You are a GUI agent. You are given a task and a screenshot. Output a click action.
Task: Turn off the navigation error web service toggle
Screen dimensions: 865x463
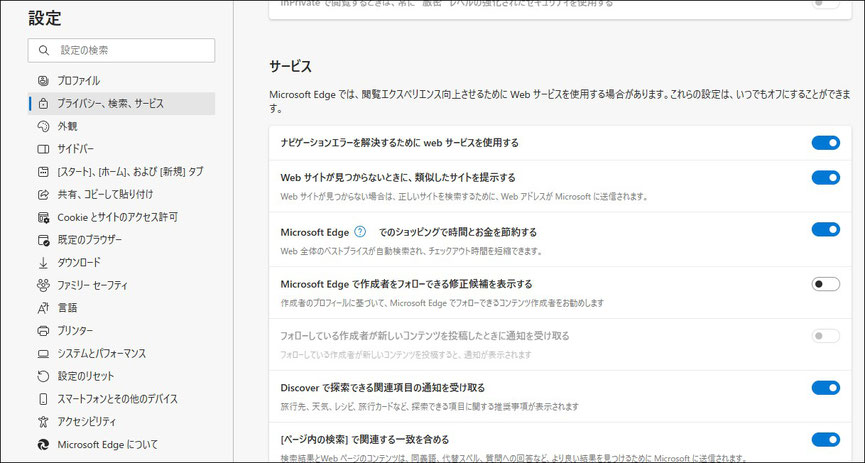825,143
